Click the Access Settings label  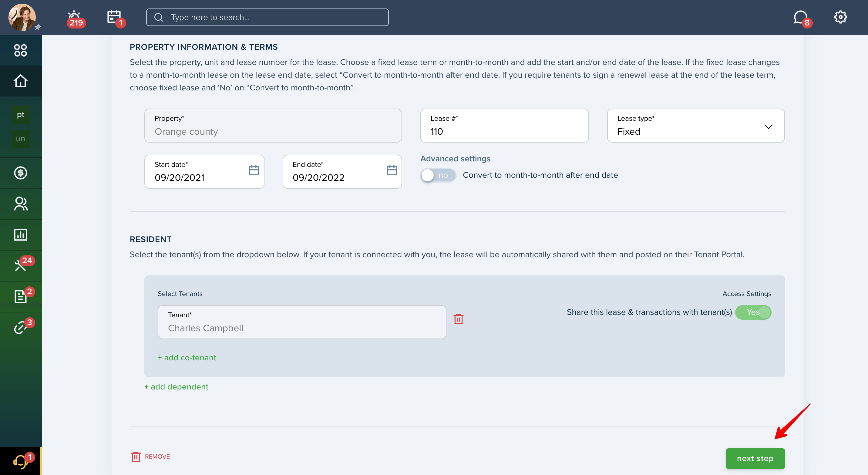[747, 294]
